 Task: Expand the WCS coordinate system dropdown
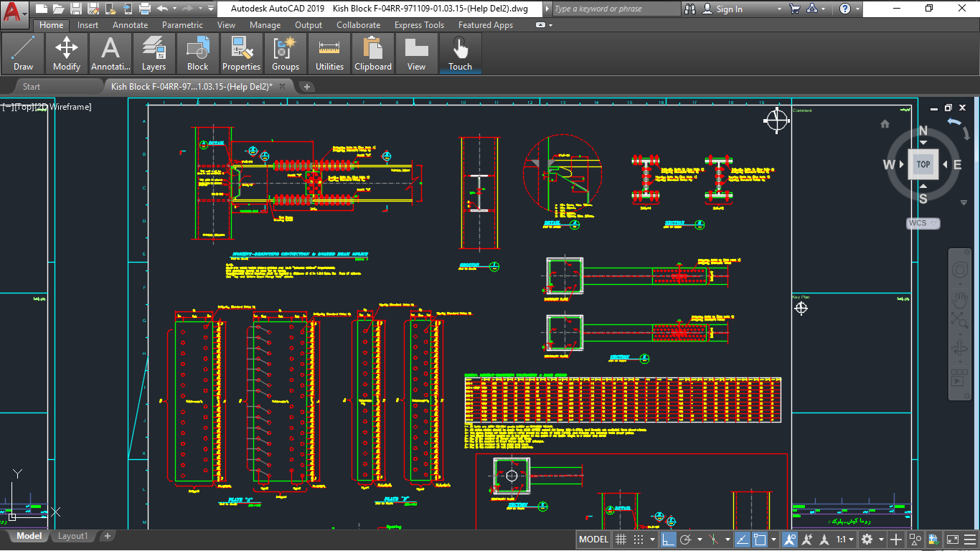[x=923, y=223]
